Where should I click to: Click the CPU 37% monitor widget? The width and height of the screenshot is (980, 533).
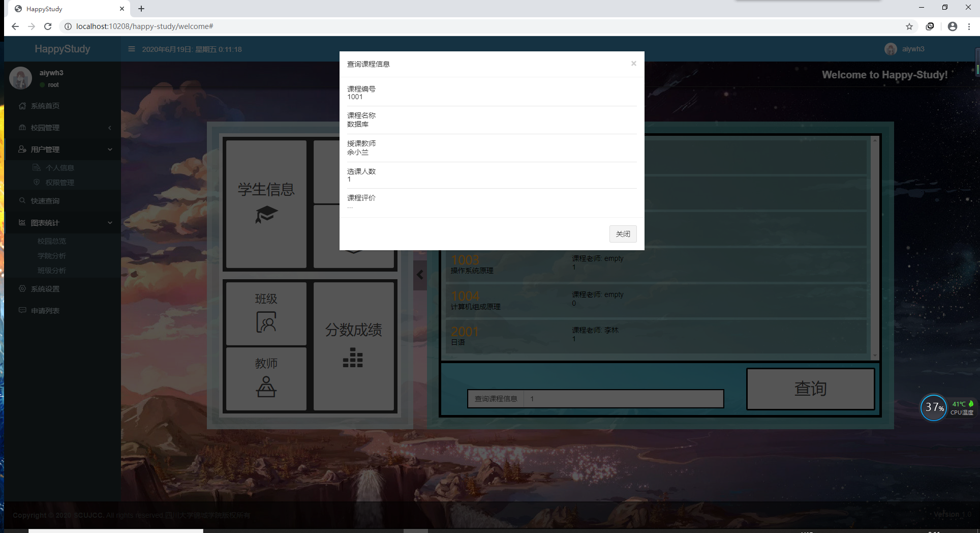[934, 407]
